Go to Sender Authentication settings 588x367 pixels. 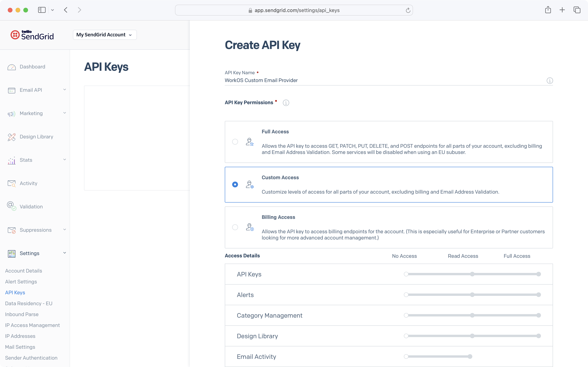pos(31,358)
